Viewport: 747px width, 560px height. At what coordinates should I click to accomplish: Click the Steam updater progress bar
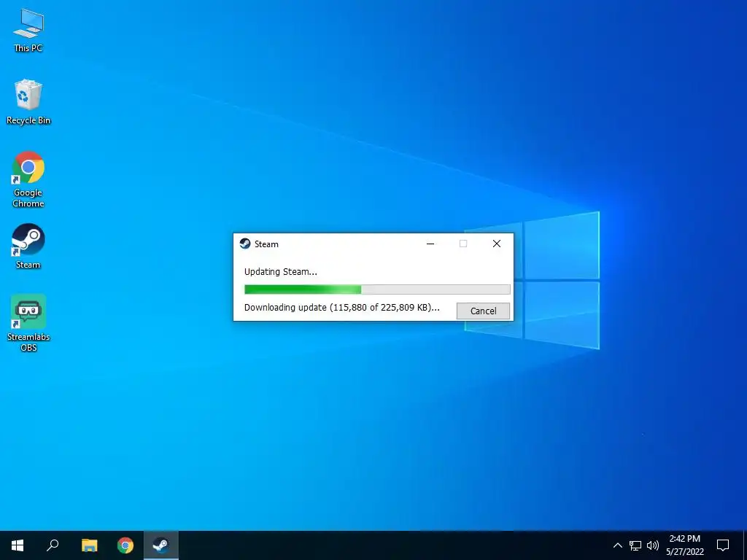coord(377,289)
